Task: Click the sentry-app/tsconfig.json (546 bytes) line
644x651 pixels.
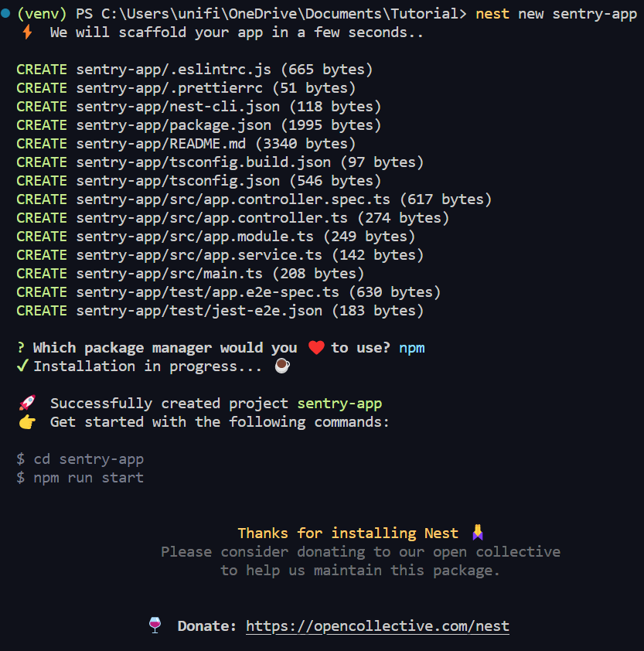Action: point(199,181)
